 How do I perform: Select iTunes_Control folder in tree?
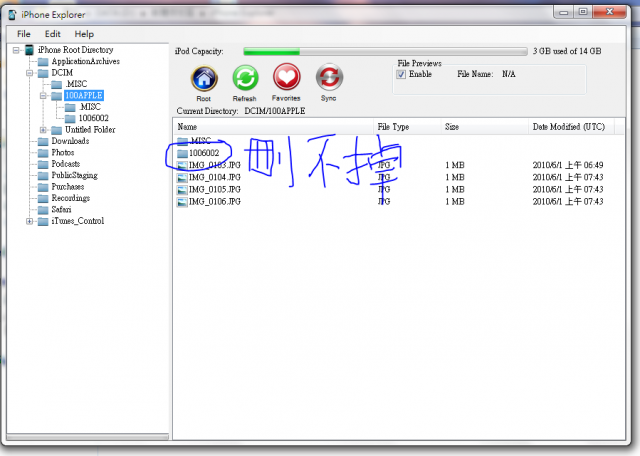pyautogui.click(x=78, y=221)
